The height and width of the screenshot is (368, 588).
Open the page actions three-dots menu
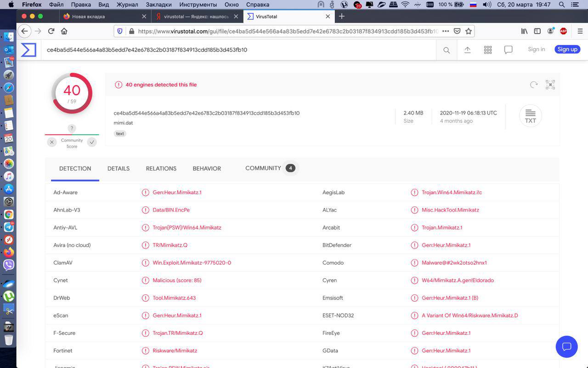pyautogui.click(x=446, y=31)
